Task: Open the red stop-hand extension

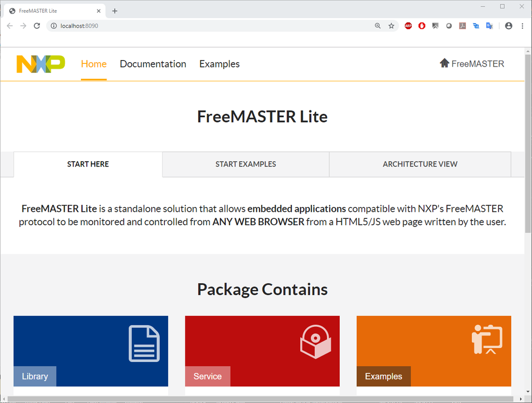Action: 422,26
